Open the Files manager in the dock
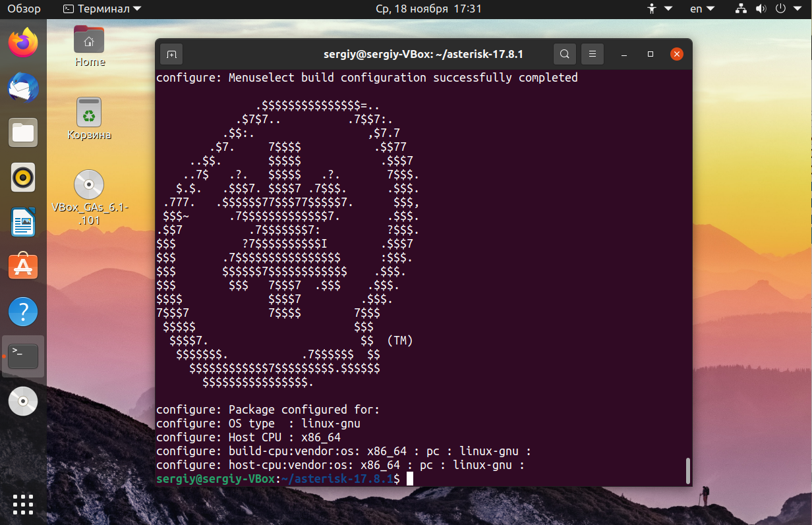 23,132
